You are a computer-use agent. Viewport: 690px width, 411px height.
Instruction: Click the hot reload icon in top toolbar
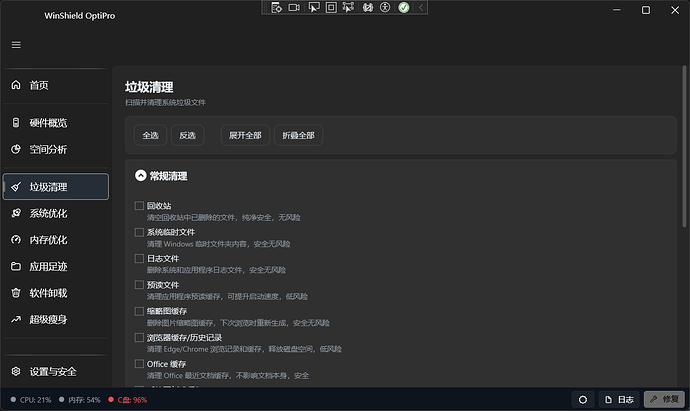[x=368, y=7]
